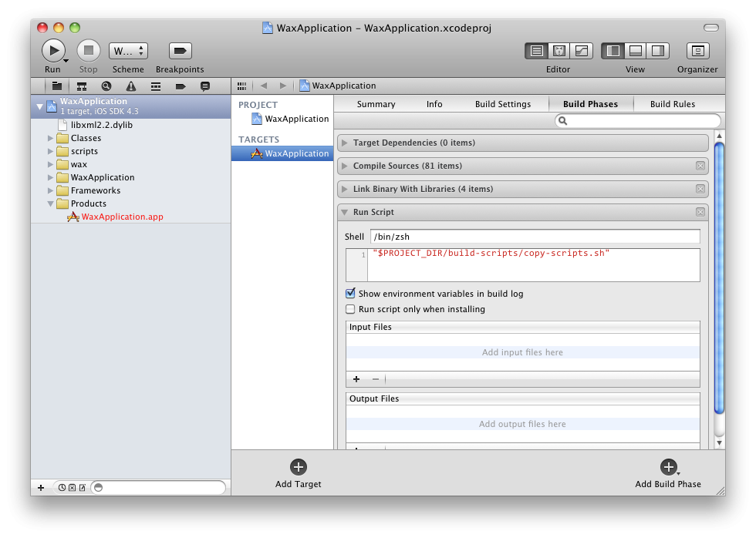The image size is (756, 538).
Task: Click the Add Build Phase plus icon
Action: pyautogui.click(x=668, y=467)
